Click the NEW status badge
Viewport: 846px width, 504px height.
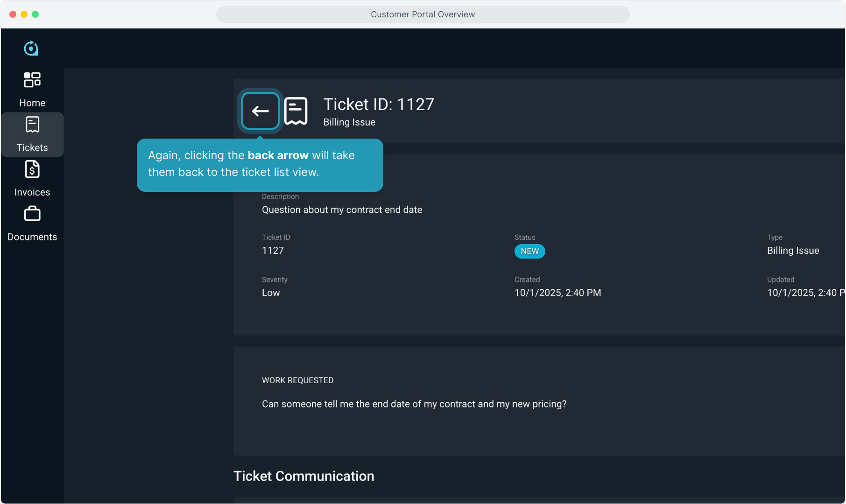click(x=529, y=252)
